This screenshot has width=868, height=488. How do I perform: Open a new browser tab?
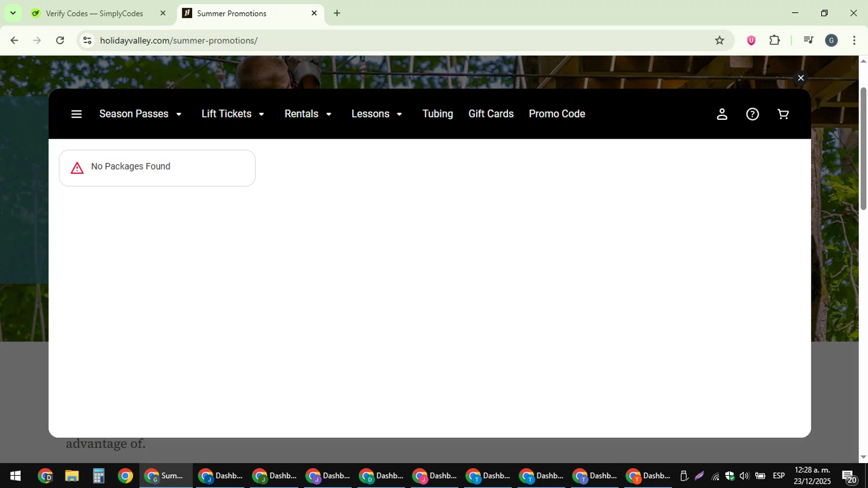click(337, 13)
